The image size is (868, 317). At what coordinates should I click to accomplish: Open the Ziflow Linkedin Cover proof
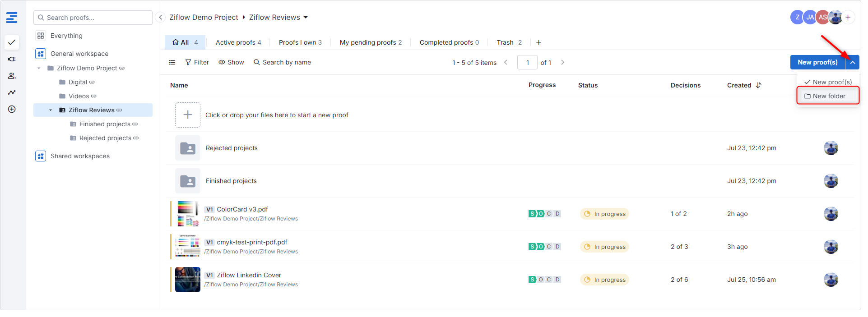[249, 275]
